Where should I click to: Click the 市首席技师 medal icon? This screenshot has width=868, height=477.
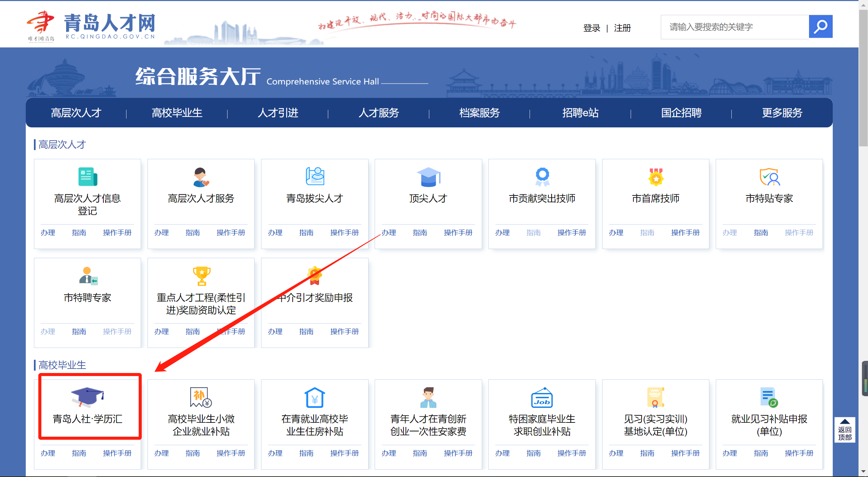(x=655, y=177)
